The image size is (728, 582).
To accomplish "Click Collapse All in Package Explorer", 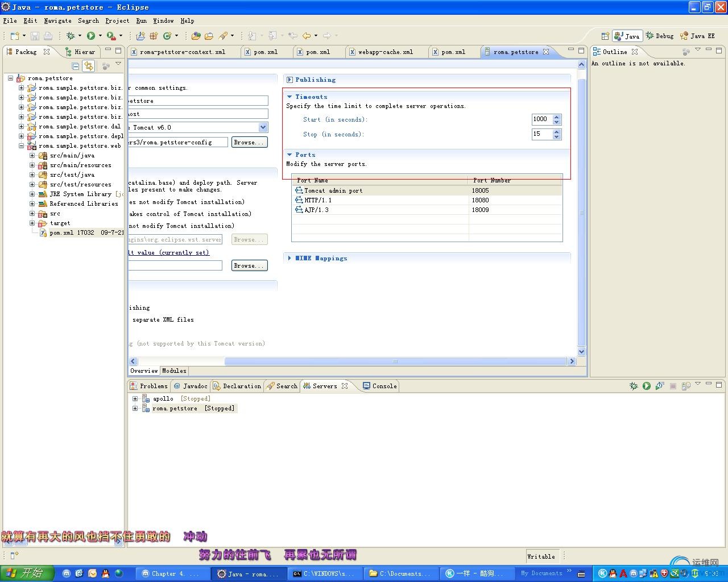I will click(x=76, y=66).
